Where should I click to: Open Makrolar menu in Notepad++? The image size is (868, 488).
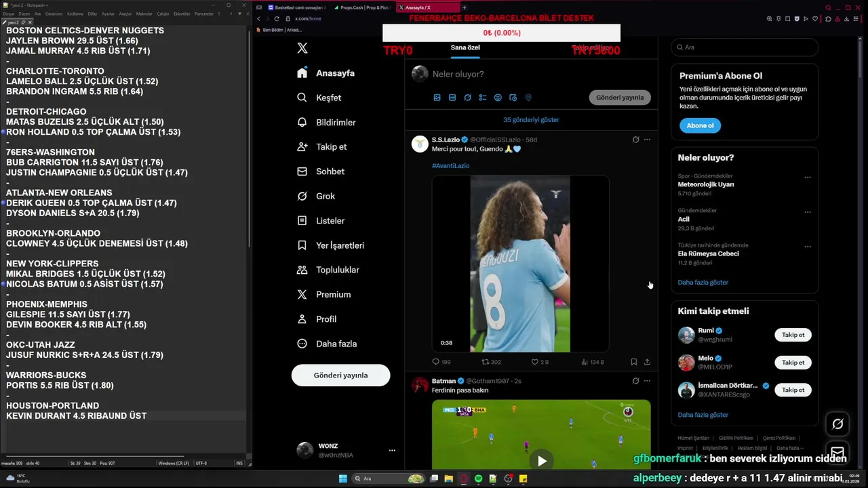tap(144, 14)
